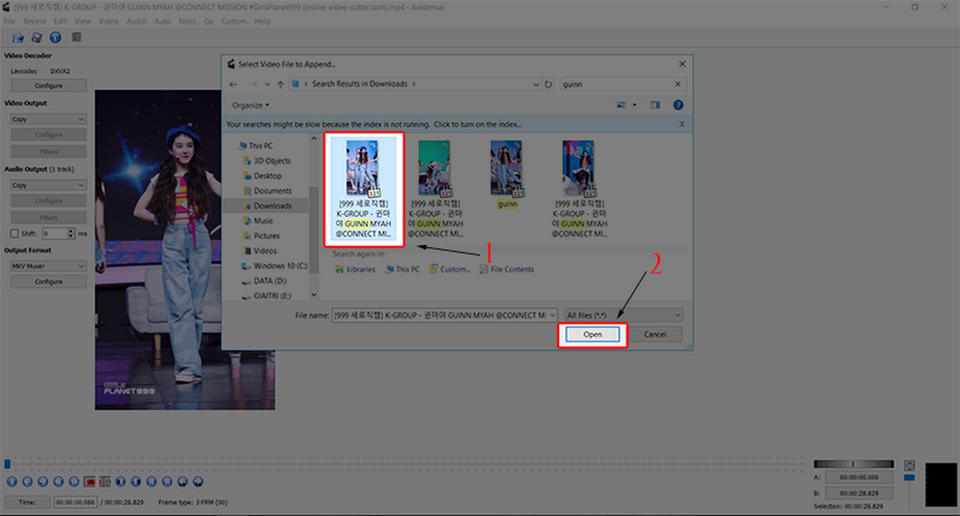This screenshot has height=516, width=960.
Task: Open the Output Format MKV Muxer dropdown
Action: click(x=48, y=266)
